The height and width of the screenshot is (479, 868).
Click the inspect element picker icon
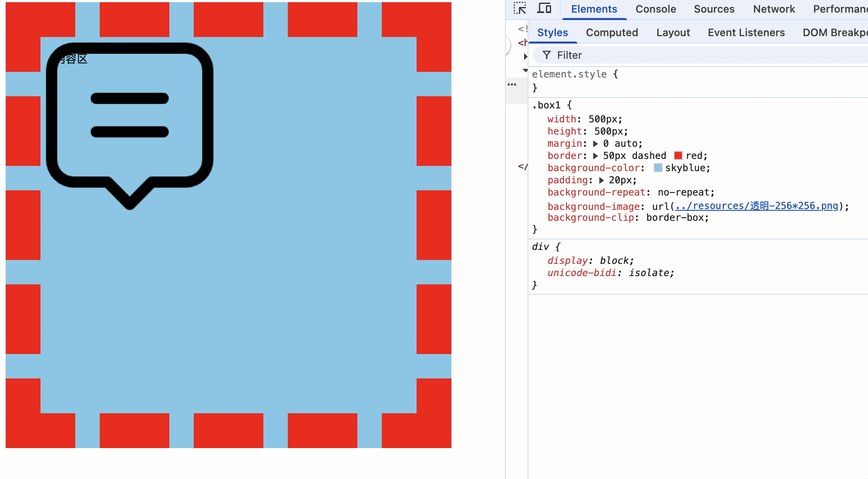click(x=520, y=9)
